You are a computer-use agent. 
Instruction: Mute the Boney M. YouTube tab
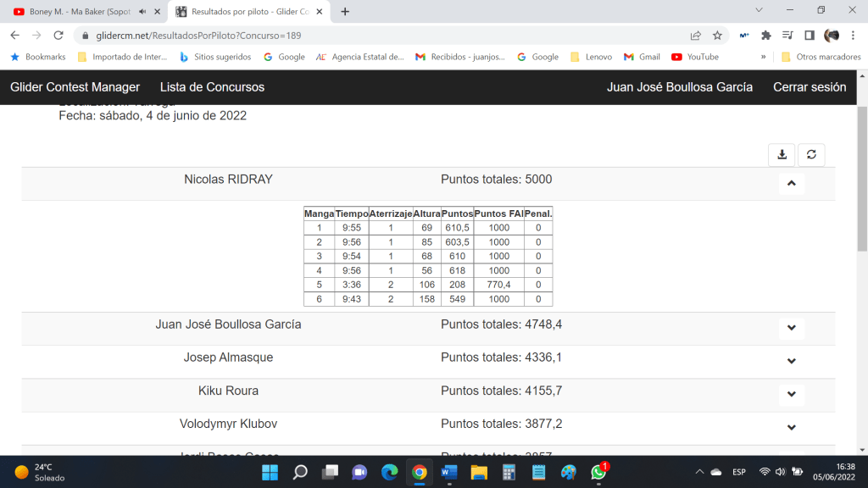point(142,12)
